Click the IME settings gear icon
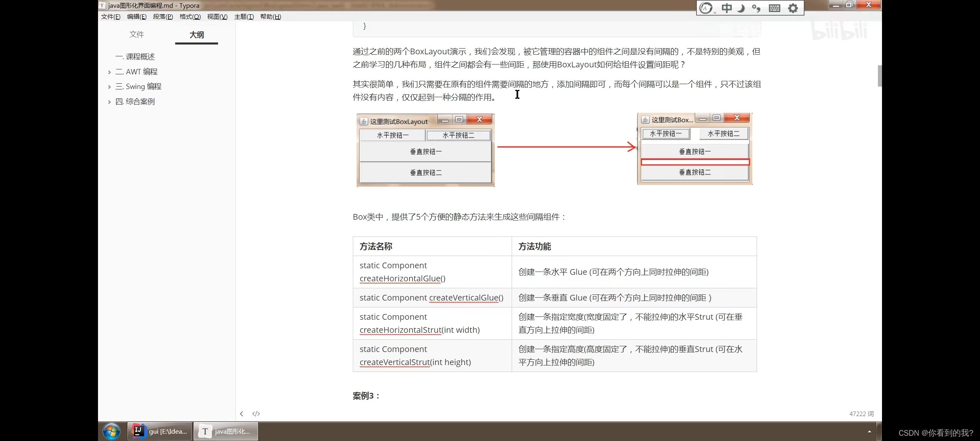This screenshot has height=441, width=980. click(x=793, y=8)
